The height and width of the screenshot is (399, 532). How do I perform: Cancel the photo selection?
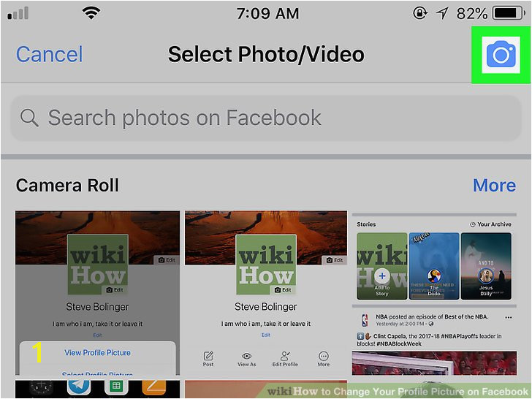(50, 54)
